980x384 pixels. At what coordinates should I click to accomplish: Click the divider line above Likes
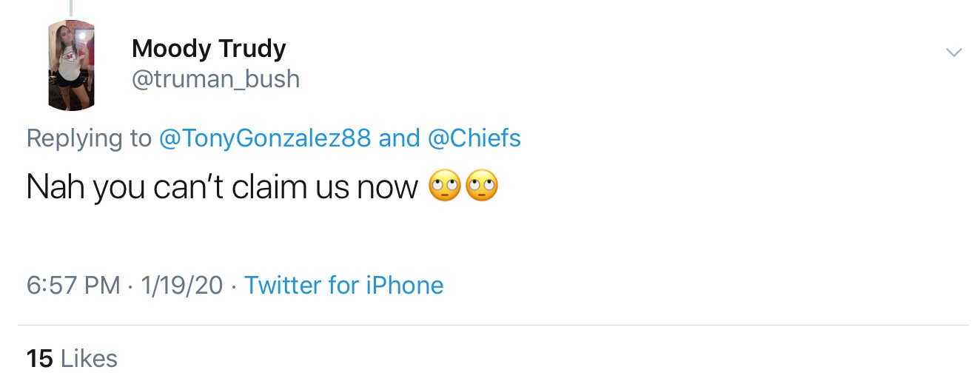[493, 326]
